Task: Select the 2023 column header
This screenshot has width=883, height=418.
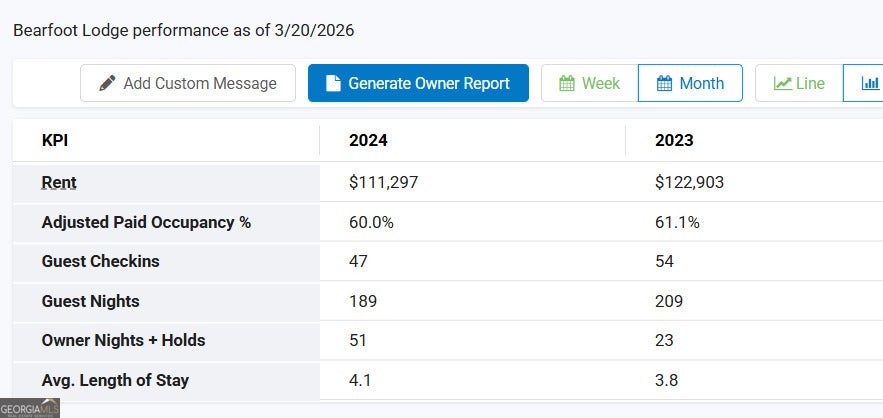Action: 674,141
